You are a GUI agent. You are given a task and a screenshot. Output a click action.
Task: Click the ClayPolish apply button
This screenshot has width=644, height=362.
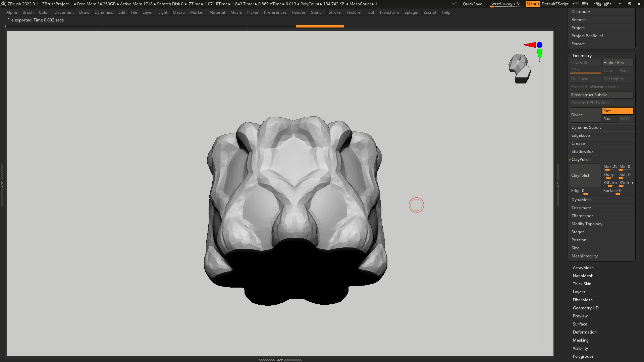(585, 175)
